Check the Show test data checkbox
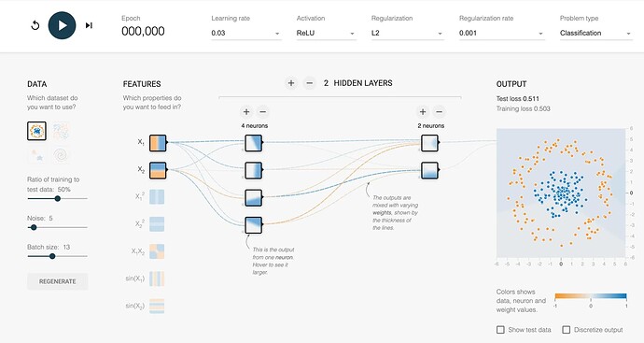Viewport: 644px width, 343px height. tap(500, 330)
